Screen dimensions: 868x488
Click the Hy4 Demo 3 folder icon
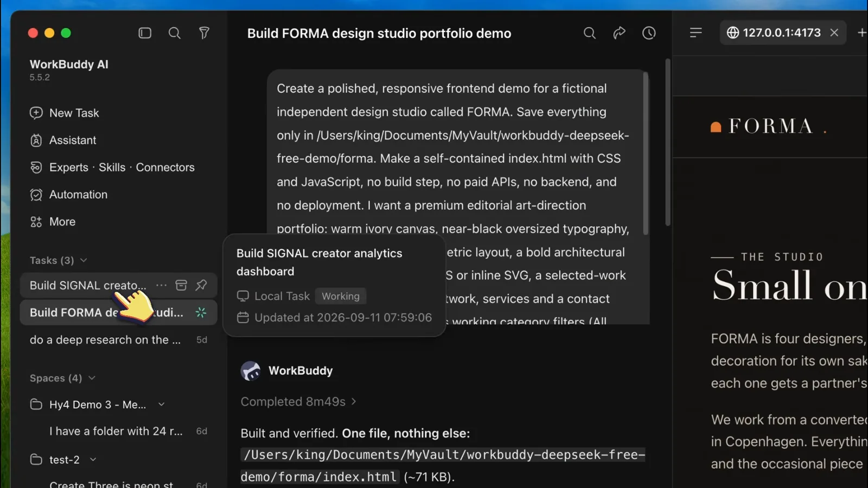pos(36,404)
